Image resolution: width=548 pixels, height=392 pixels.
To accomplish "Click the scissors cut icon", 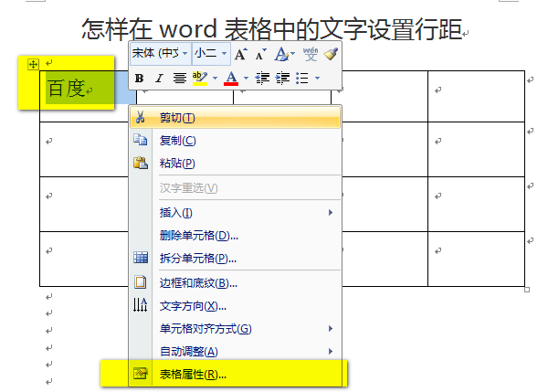I will tap(140, 117).
